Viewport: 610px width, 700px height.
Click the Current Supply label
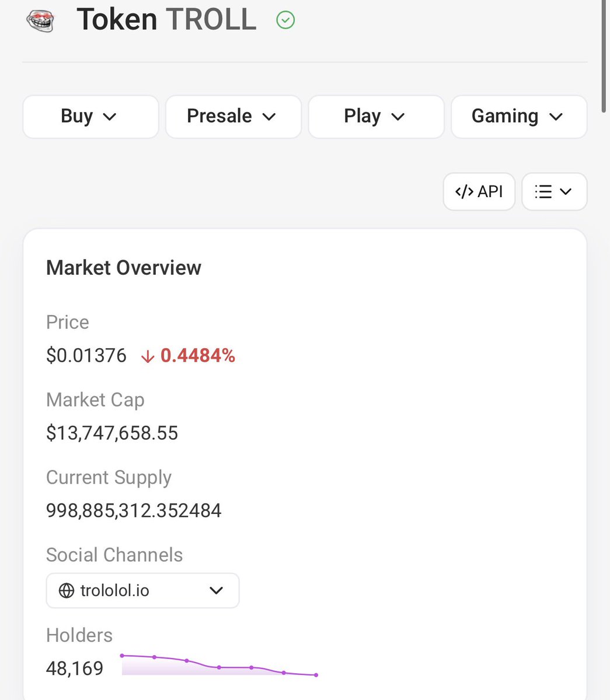click(x=109, y=477)
